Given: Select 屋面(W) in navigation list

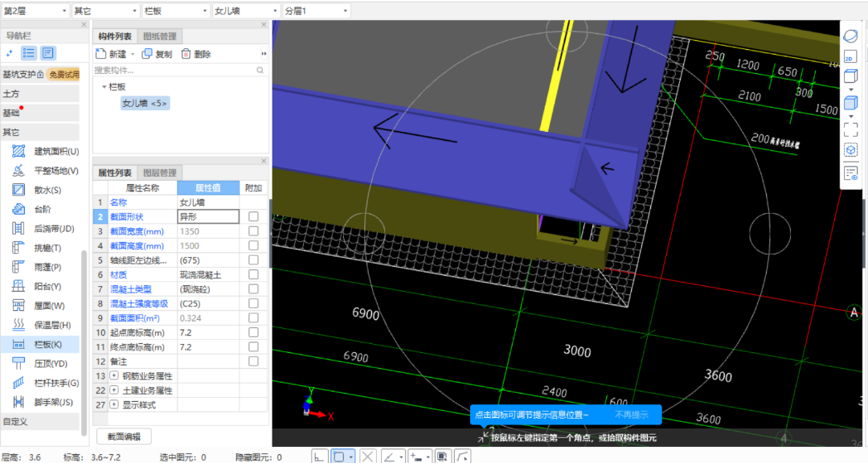Looking at the screenshot, I should pyautogui.click(x=39, y=305).
